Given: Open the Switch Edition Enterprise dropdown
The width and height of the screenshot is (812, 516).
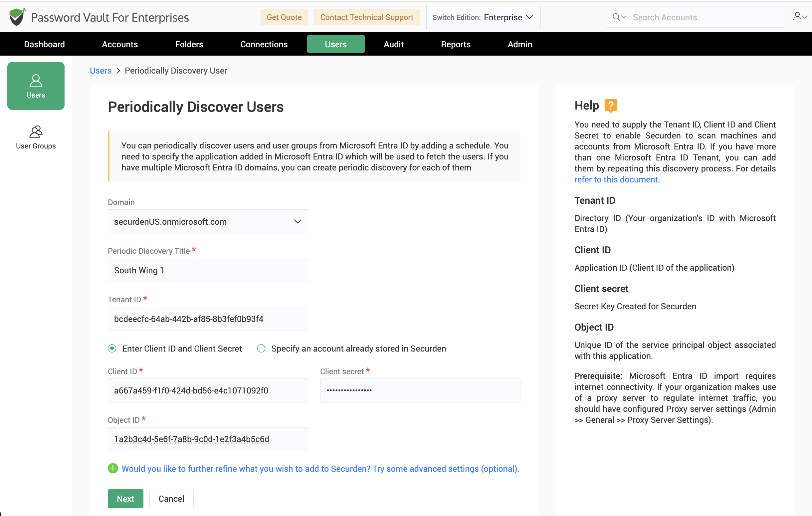Looking at the screenshot, I should [483, 17].
